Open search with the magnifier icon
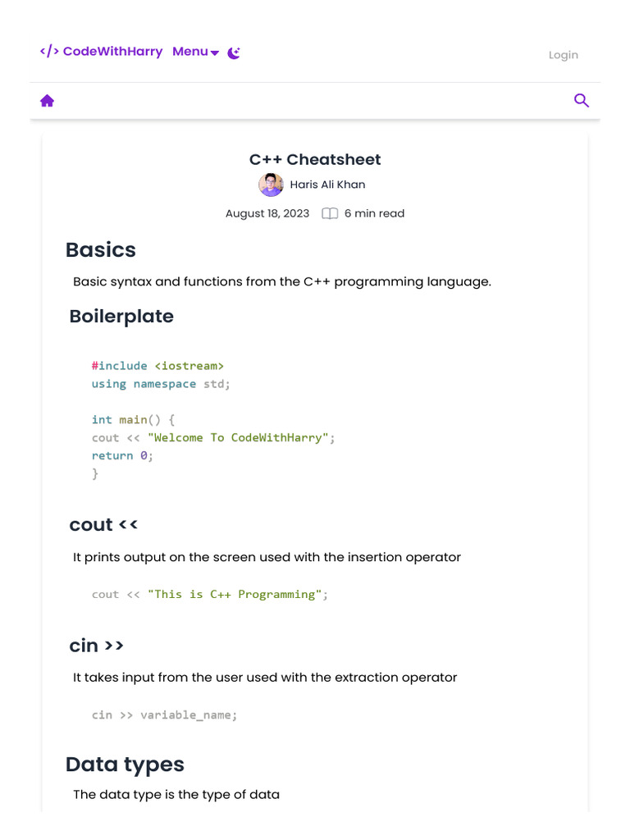 click(582, 101)
